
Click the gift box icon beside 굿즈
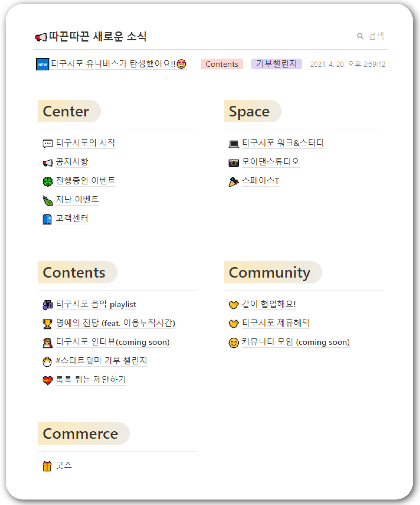tap(47, 466)
